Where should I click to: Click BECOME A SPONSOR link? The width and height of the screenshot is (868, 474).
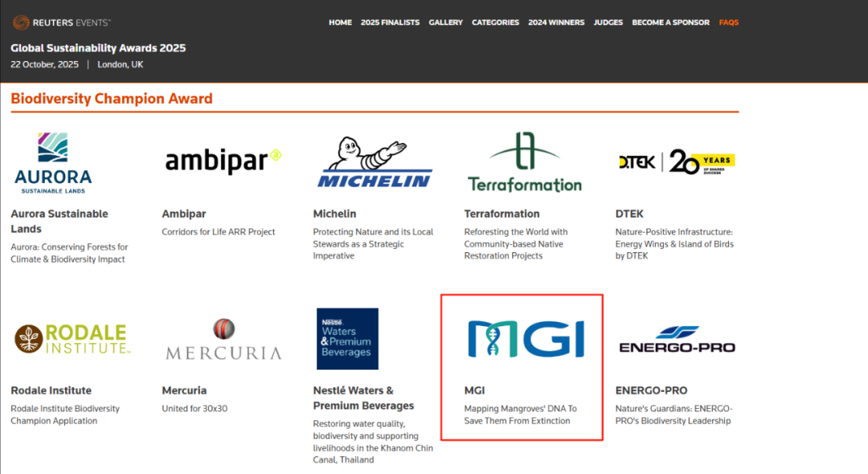pos(670,22)
